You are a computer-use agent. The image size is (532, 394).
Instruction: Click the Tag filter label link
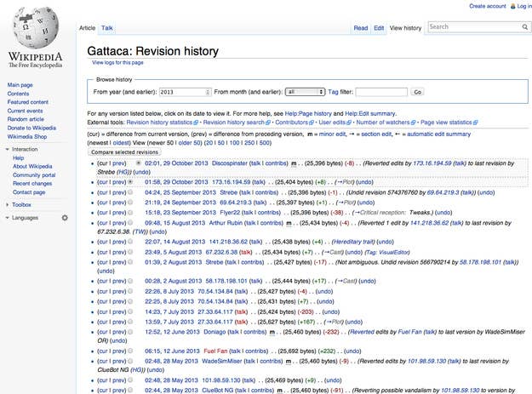(333, 92)
